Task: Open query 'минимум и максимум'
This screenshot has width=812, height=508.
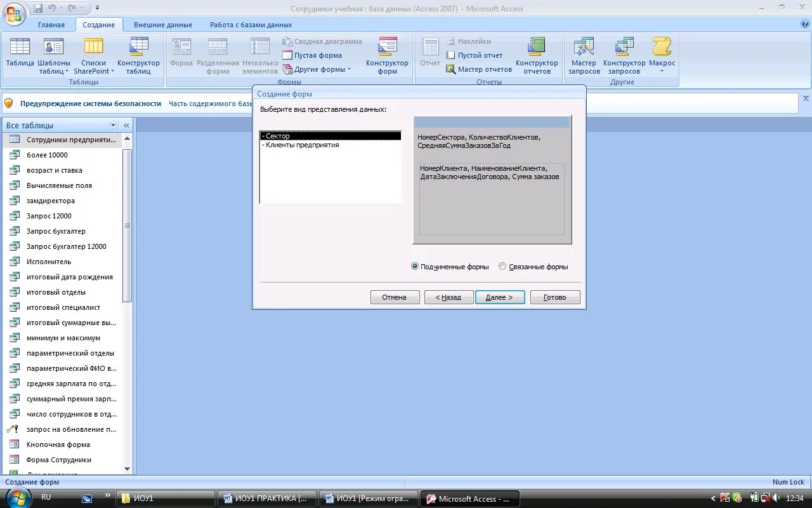Action: pos(62,338)
